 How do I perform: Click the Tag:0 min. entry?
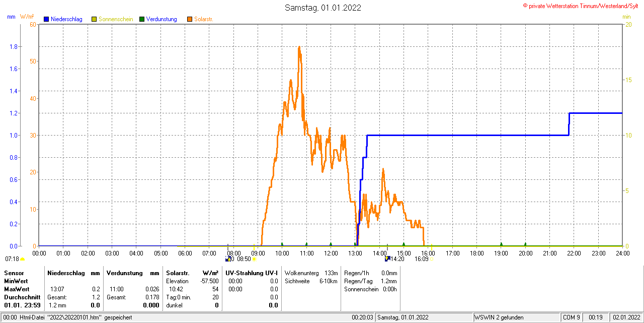coord(179,297)
